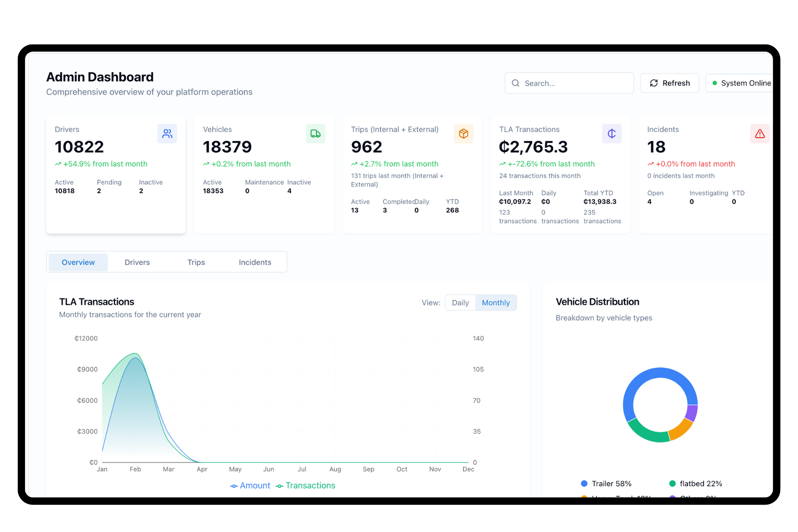Select the Trips tab

(196, 262)
